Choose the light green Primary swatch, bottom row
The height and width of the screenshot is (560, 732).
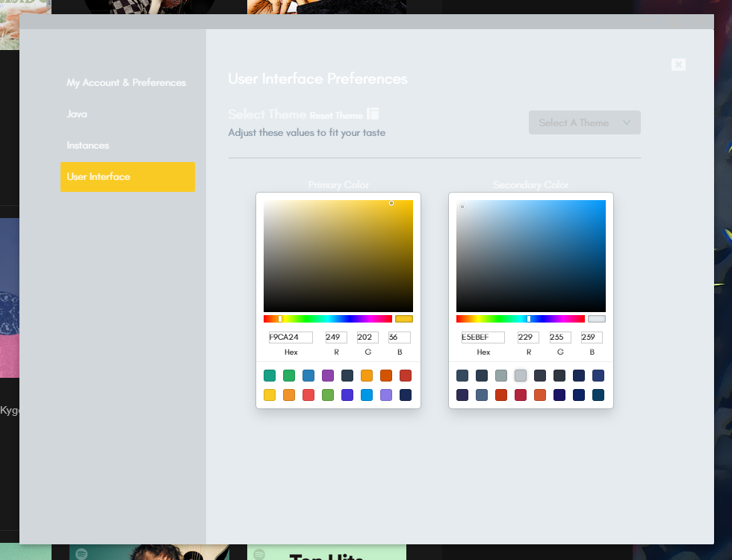(328, 395)
